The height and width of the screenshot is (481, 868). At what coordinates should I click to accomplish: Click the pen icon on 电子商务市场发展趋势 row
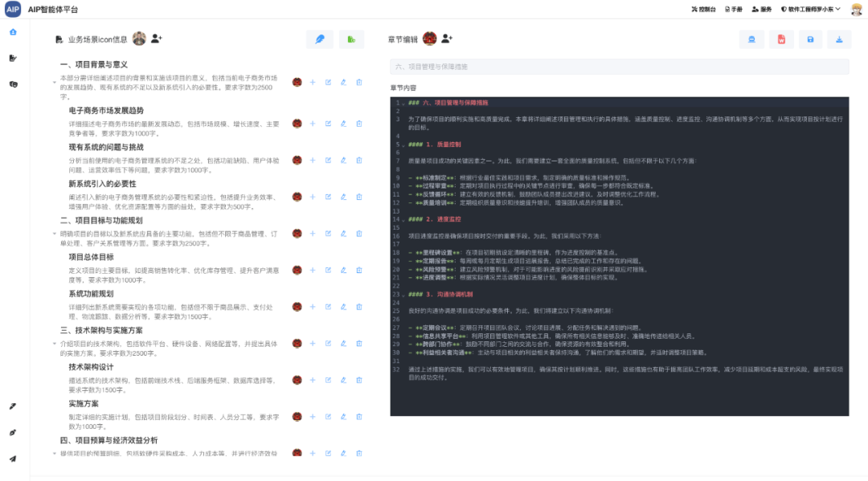click(344, 124)
